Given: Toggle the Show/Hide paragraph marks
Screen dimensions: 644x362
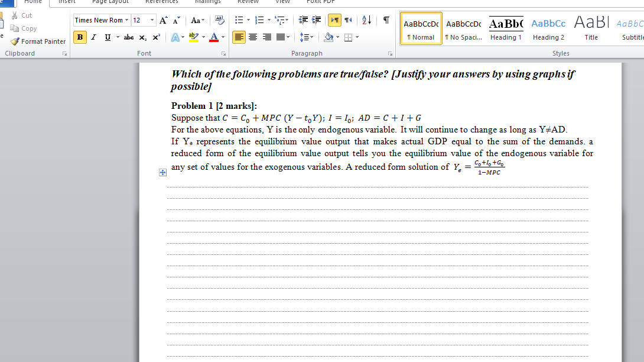Looking at the screenshot, I should 385,20.
